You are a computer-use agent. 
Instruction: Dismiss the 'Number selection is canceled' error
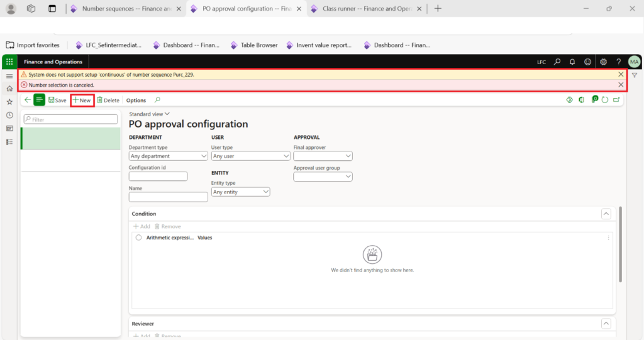pyautogui.click(x=621, y=85)
